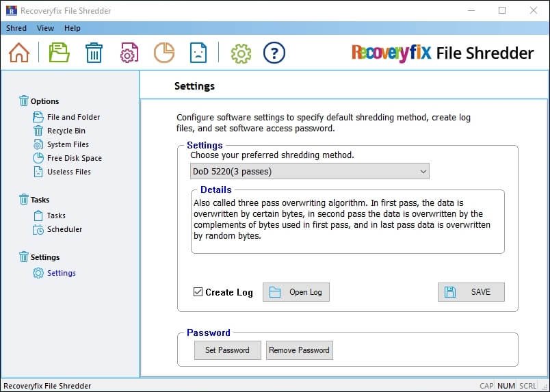The height and width of the screenshot is (392, 550).
Task: Open the green File and Folder toolbar icon
Action: click(x=60, y=53)
